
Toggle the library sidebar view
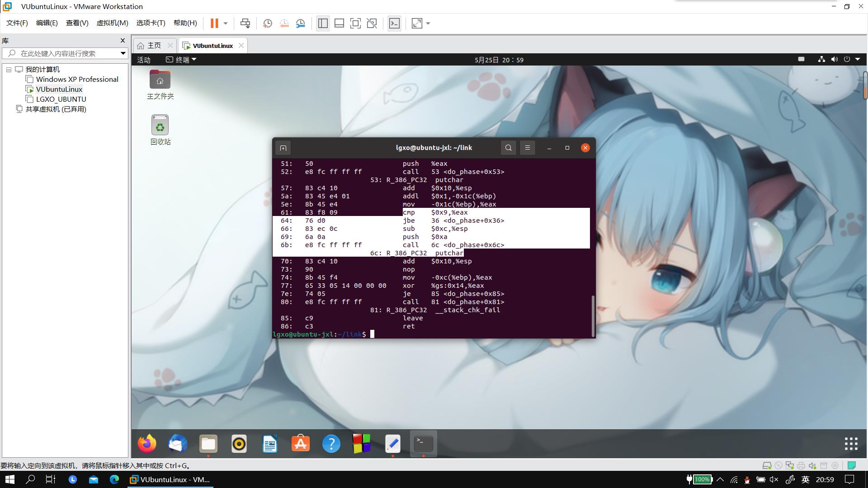point(323,23)
